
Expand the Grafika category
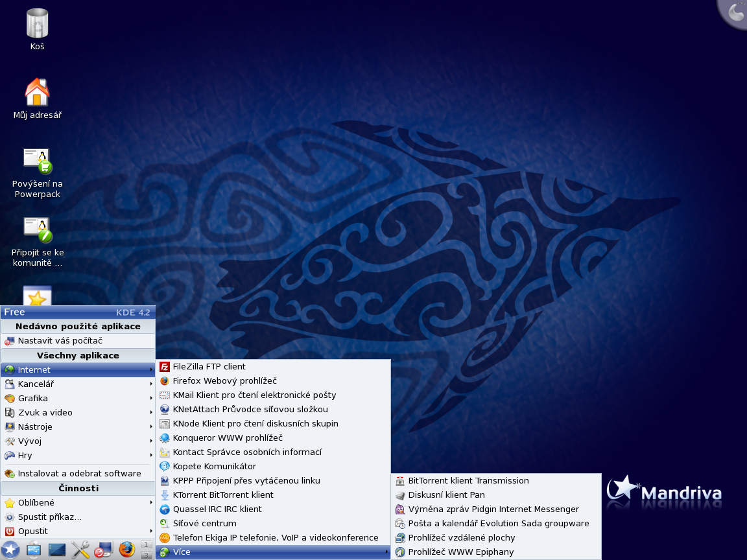tap(78, 399)
